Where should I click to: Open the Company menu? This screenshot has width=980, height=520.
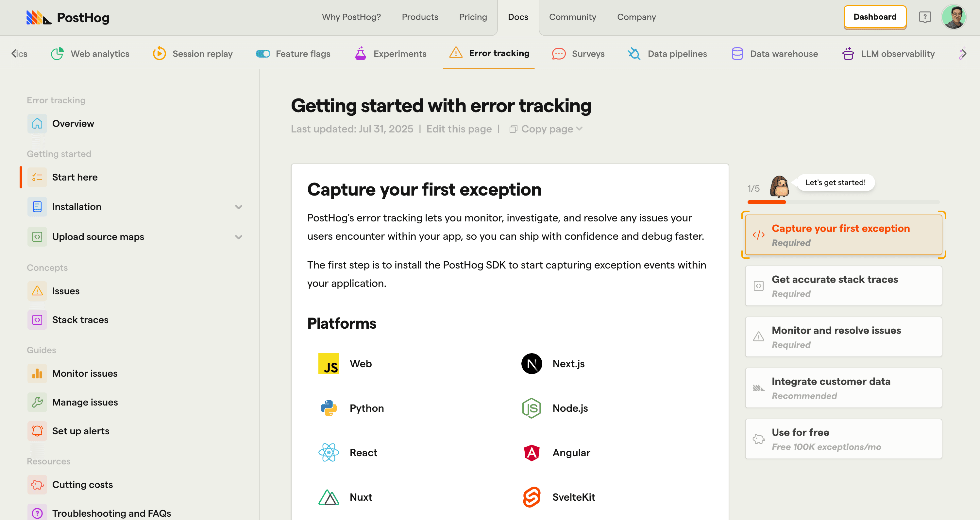click(x=636, y=17)
